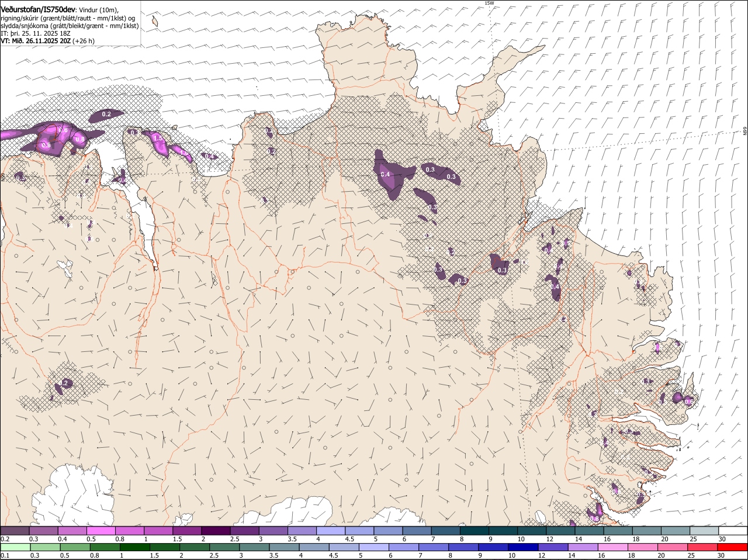
Task: Select the white snow swatch above 30
Action: 733,531
